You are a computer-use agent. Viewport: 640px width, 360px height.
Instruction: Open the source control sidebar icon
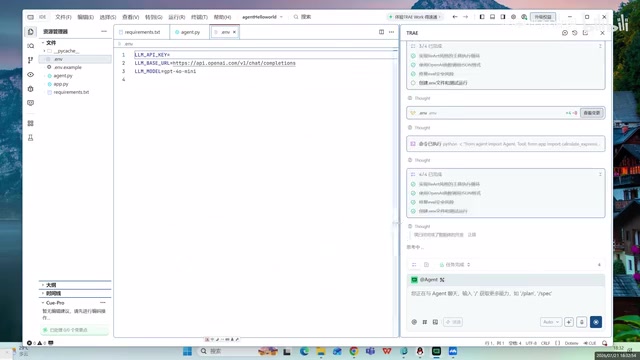(31, 60)
